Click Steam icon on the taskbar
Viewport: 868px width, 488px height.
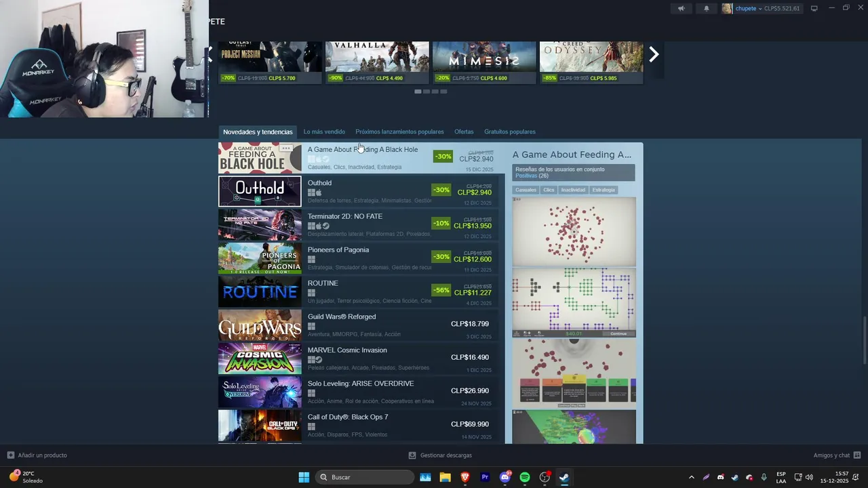tap(564, 477)
